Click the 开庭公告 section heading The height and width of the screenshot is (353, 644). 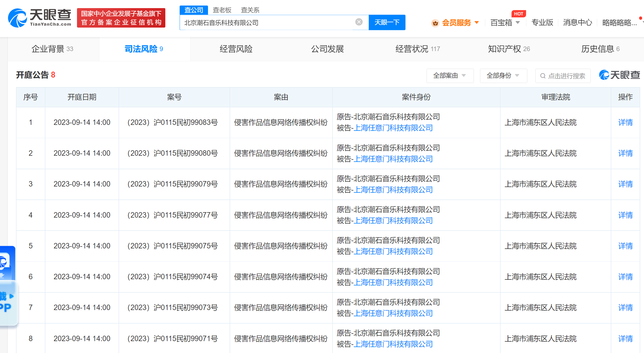(x=32, y=75)
